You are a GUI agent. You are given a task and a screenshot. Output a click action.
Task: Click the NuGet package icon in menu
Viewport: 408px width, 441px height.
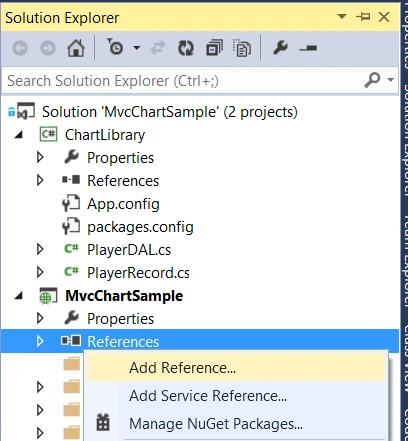click(x=103, y=423)
